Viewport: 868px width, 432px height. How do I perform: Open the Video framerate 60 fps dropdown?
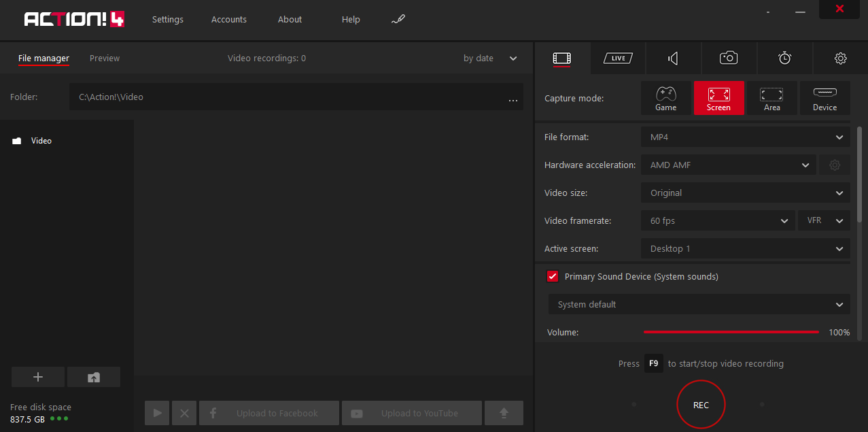coord(717,220)
